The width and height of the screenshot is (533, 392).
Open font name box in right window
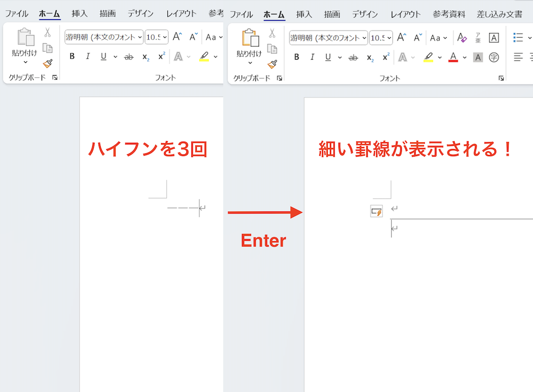(x=329, y=38)
